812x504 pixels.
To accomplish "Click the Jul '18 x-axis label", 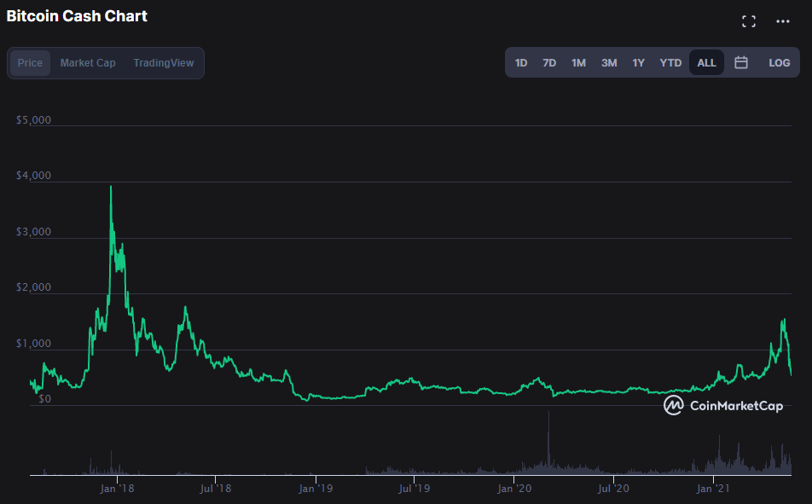I will (216, 489).
